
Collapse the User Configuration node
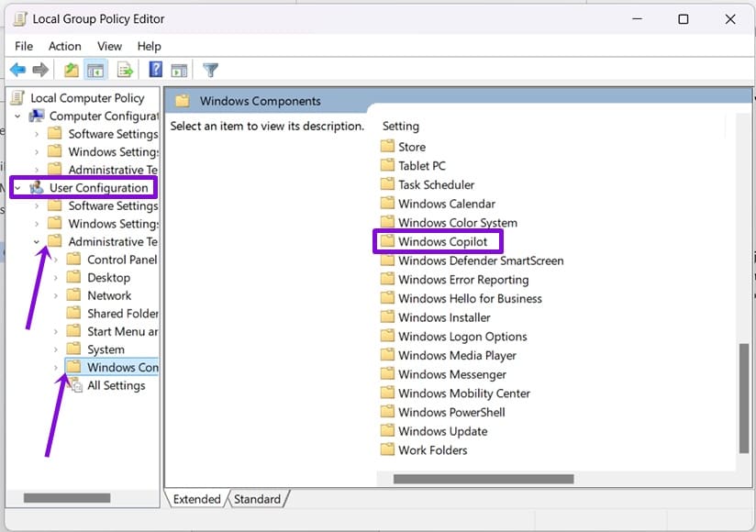(17, 188)
